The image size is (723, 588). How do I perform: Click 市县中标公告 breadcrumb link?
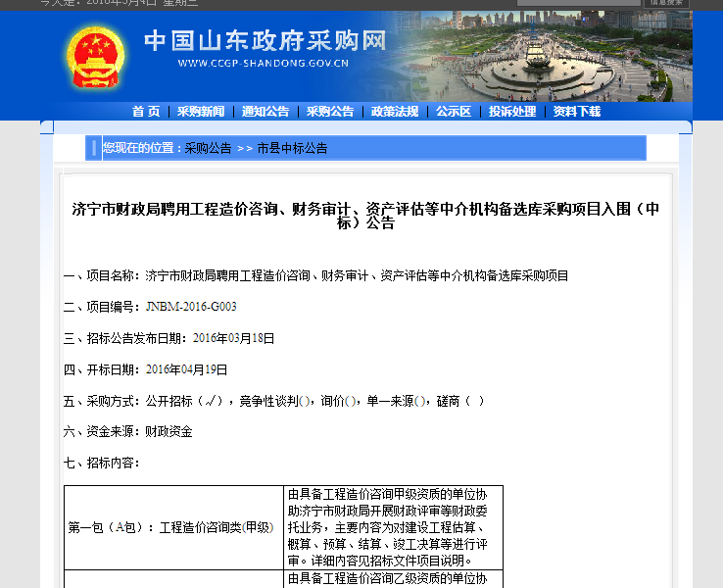(292, 149)
